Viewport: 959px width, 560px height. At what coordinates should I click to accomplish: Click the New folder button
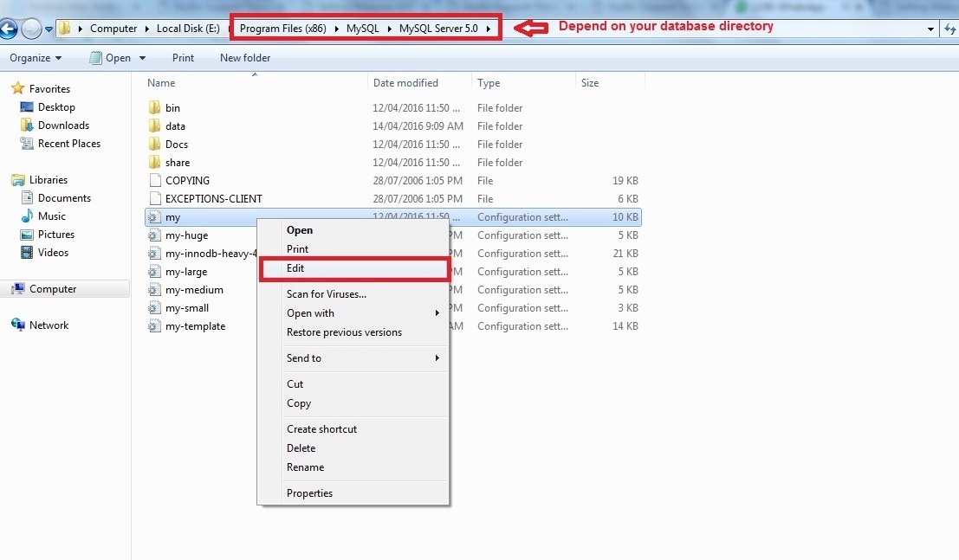pos(245,58)
